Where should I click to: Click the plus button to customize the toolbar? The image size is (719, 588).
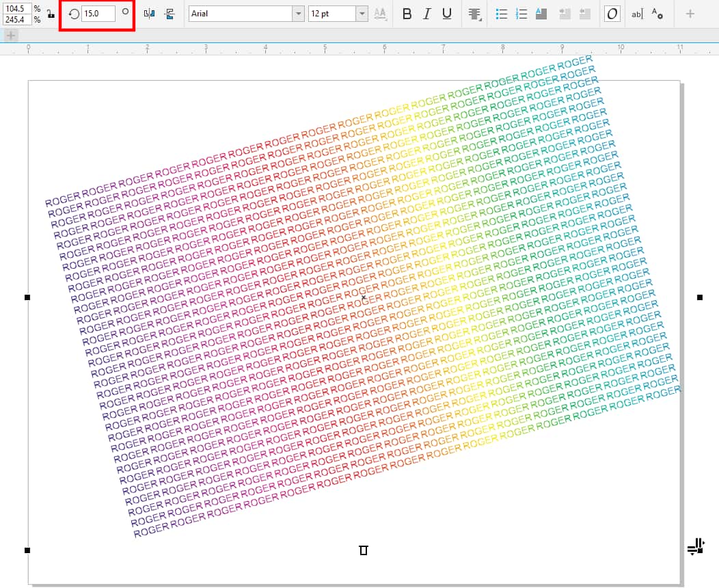(690, 13)
